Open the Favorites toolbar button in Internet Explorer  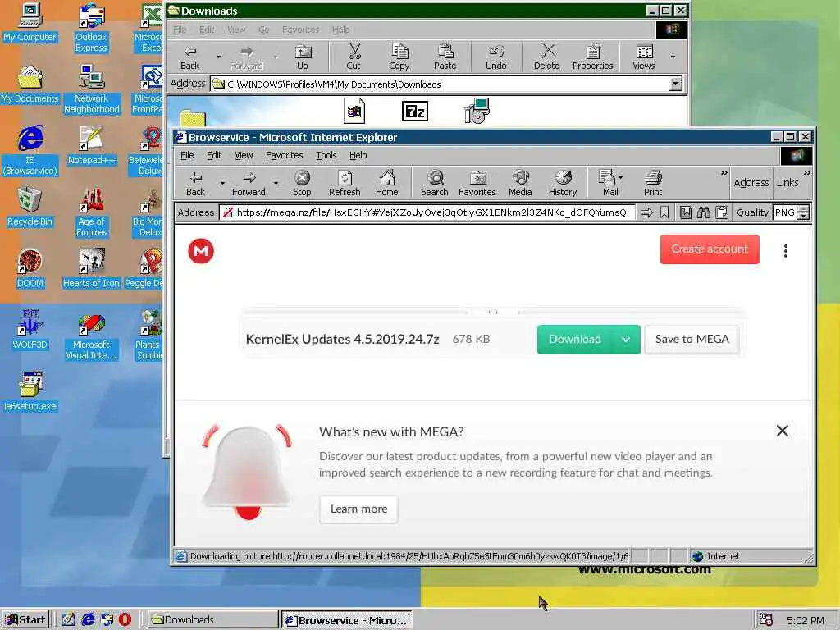[477, 183]
